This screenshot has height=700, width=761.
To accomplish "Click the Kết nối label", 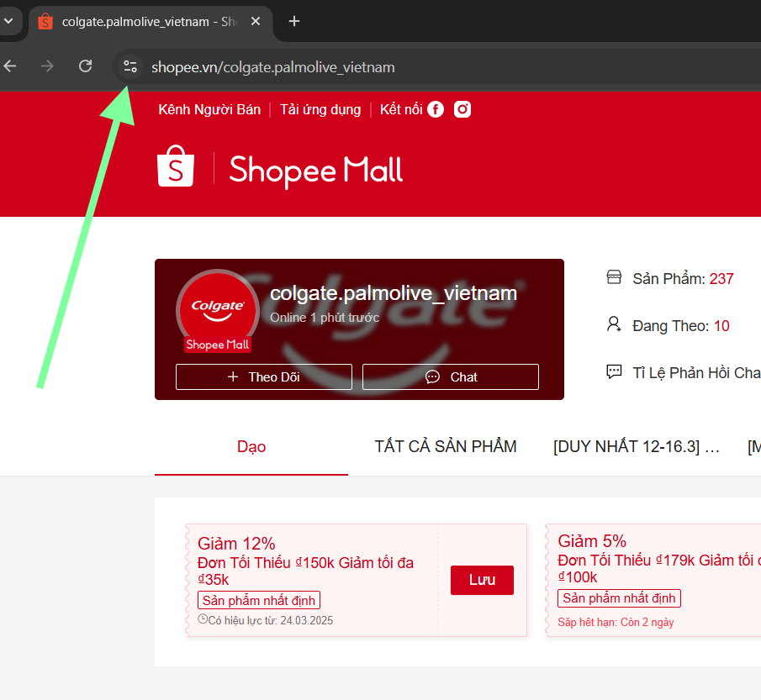I will 401,109.
